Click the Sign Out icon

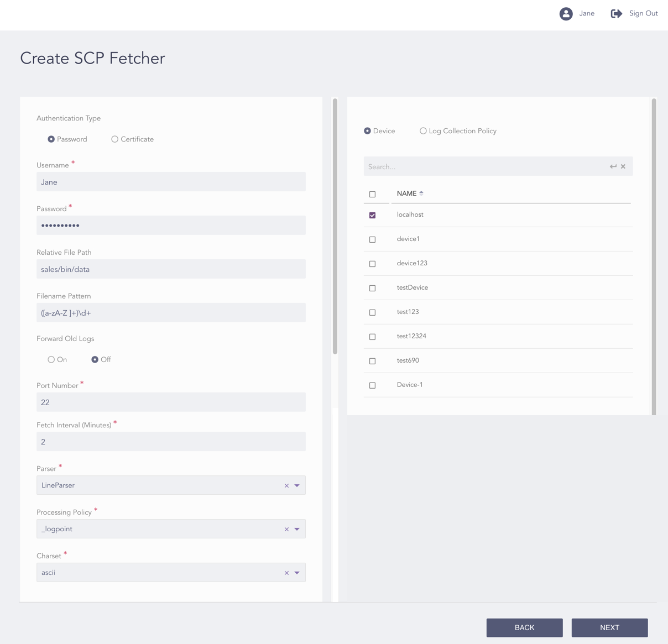616,13
